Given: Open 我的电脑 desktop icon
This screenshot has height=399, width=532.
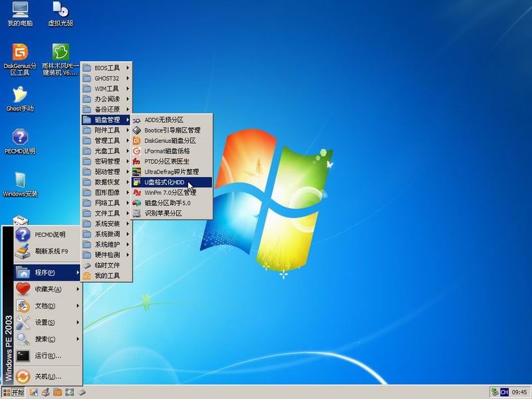Looking at the screenshot, I should (x=20, y=10).
